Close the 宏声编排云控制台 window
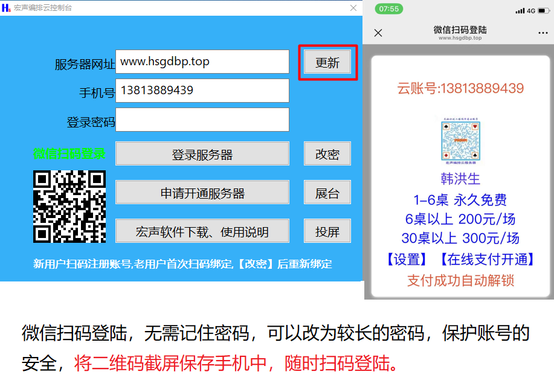The height and width of the screenshot is (392, 554). point(353,8)
